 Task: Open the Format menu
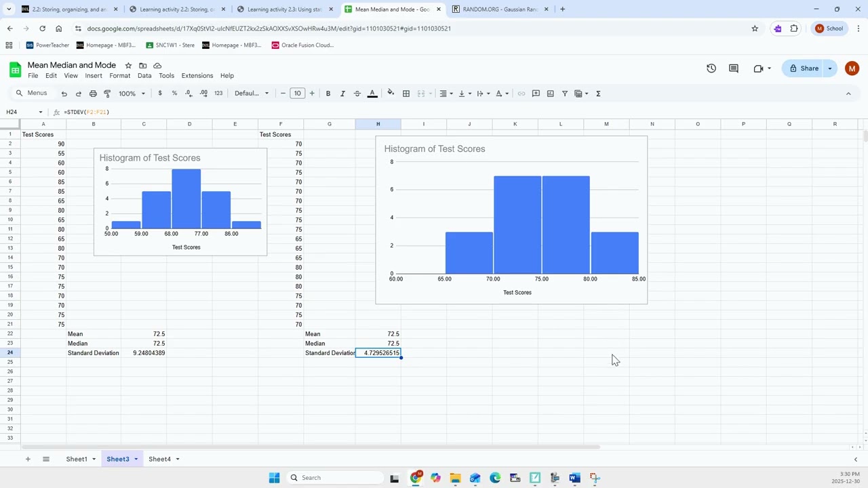click(119, 76)
